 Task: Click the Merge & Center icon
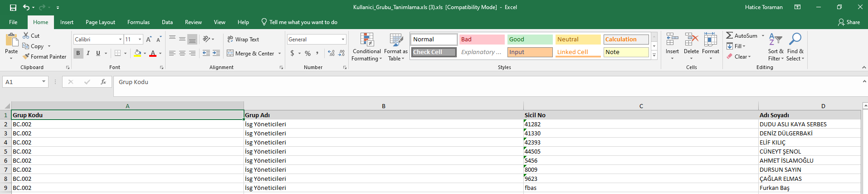click(x=230, y=53)
